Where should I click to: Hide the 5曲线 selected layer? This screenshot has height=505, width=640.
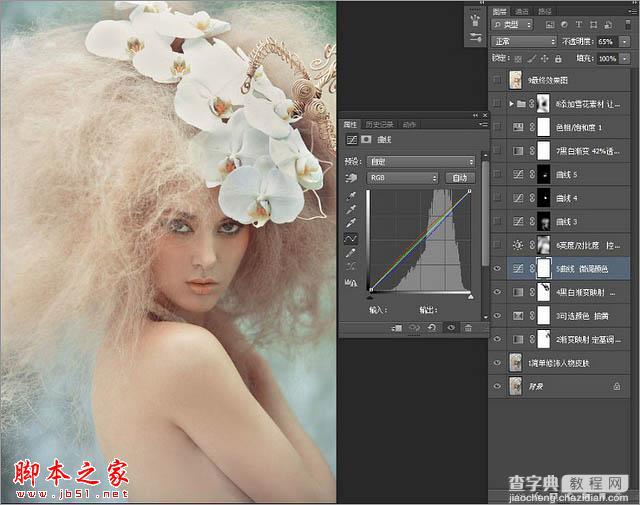(x=498, y=269)
